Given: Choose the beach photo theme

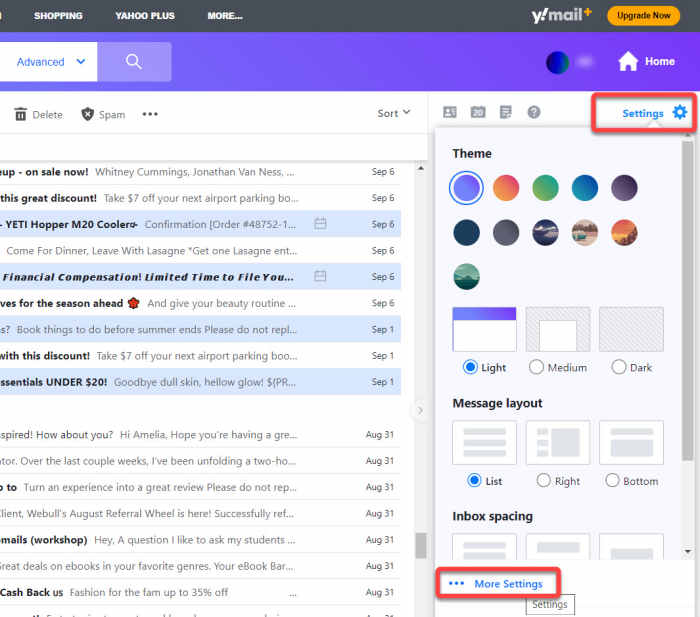Looking at the screenshot, I should (584, 233).
